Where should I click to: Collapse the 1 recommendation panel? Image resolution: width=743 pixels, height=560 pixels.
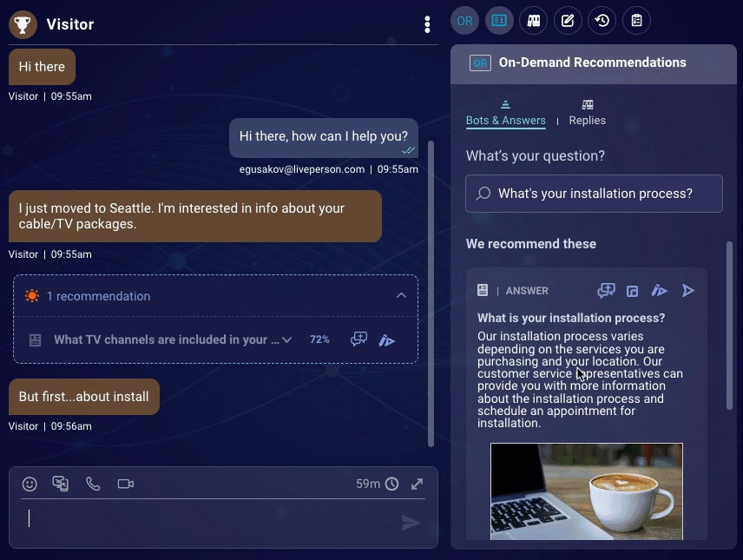401,295
